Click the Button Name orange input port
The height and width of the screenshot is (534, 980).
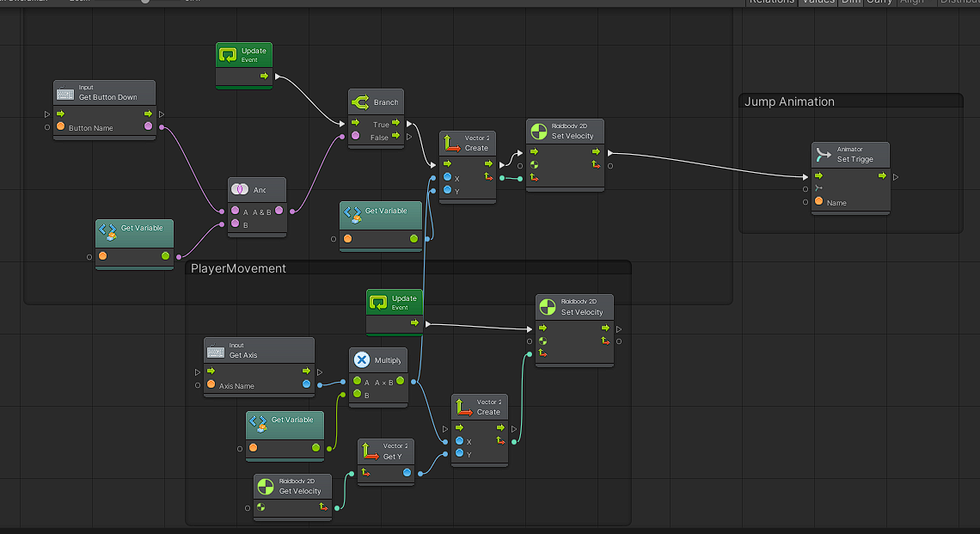pos(61,127)
